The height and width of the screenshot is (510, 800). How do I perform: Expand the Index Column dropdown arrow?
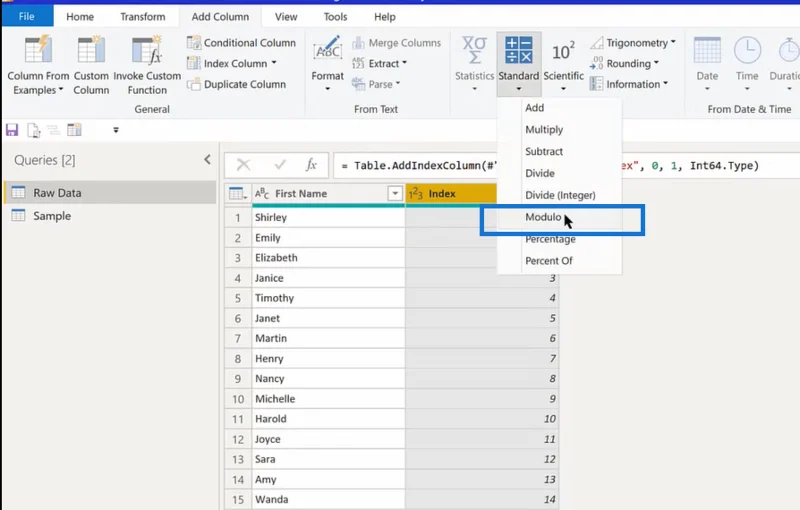[274, 63]
